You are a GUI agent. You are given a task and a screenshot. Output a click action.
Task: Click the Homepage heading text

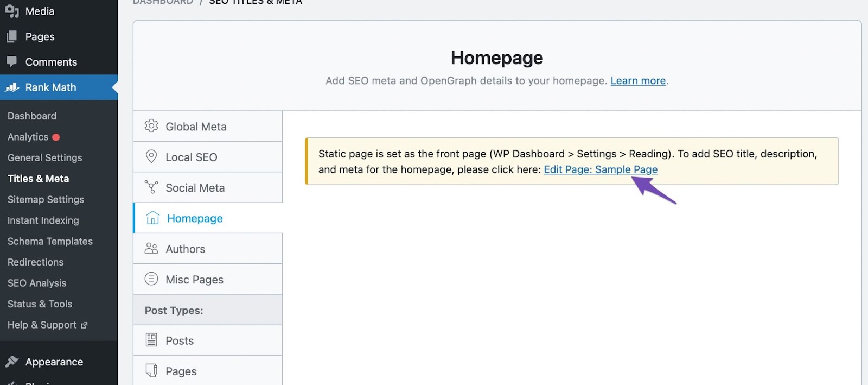point(497,58)
